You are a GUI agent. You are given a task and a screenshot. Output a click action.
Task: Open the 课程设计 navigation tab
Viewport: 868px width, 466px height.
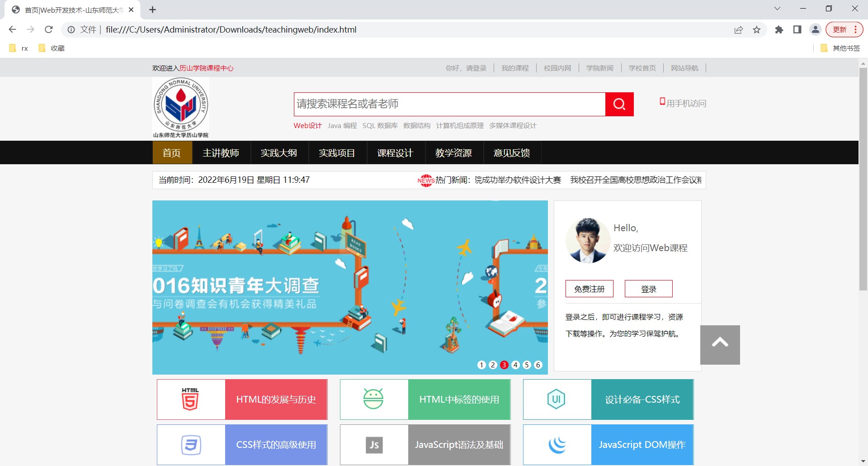395,153
